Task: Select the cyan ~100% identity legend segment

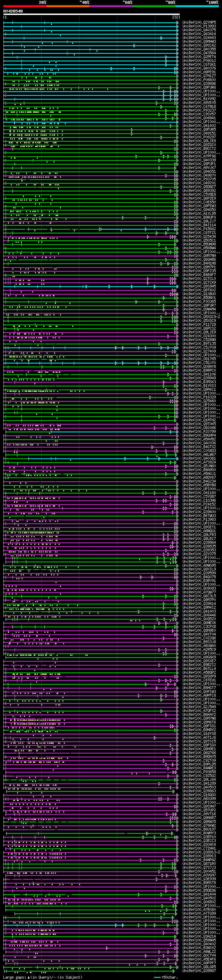Action: [197, 6]
